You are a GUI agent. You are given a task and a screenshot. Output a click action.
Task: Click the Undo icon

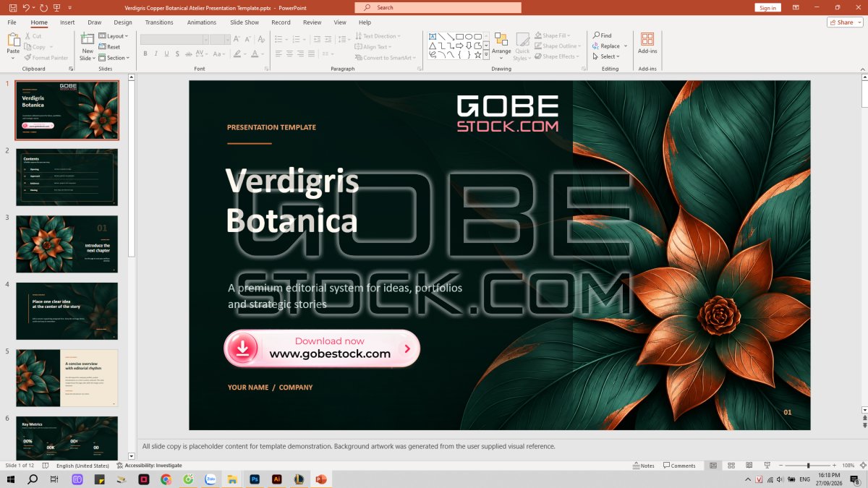26,7
